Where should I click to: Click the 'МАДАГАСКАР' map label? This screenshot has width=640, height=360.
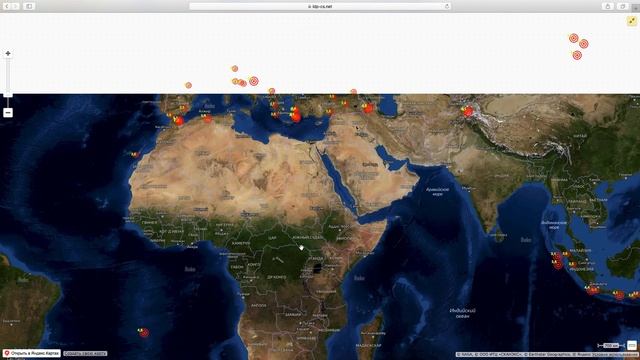369,346
